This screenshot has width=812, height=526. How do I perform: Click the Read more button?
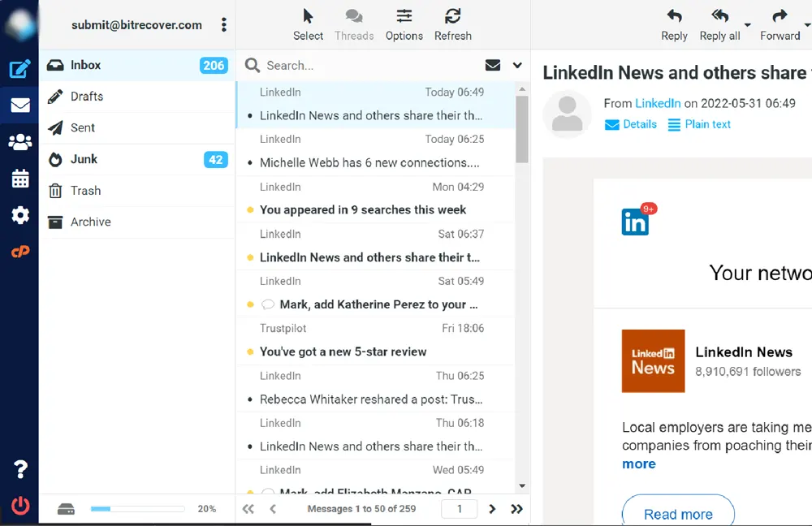[x=678, y=510]
